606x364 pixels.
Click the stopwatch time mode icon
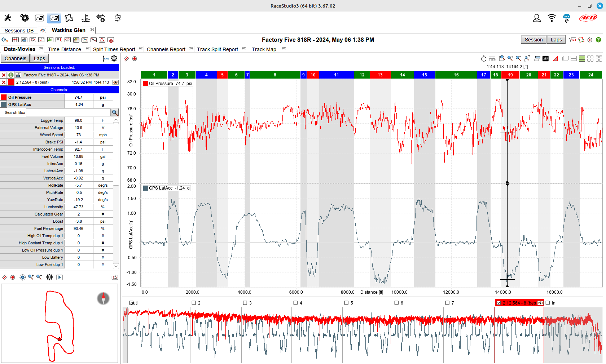coord(484,58)
